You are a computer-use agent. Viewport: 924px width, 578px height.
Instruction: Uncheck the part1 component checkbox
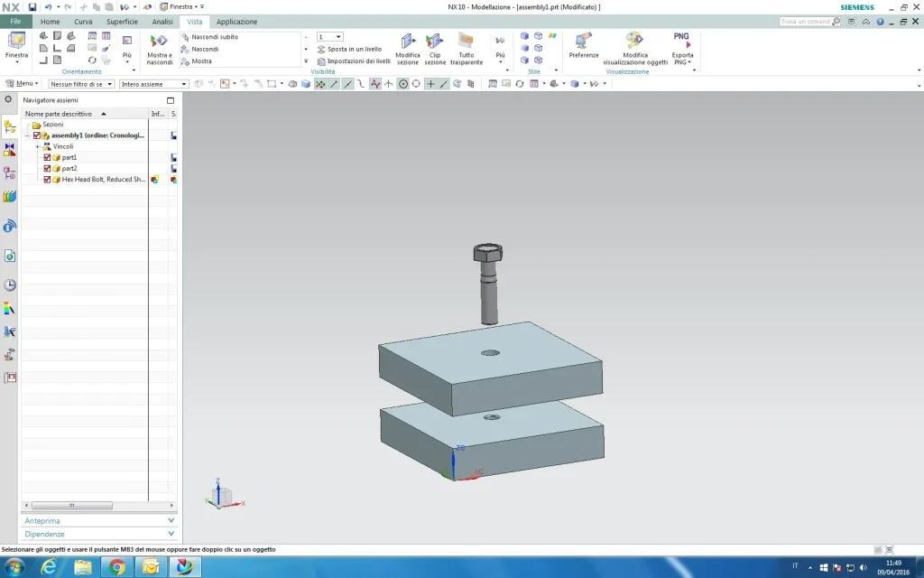48,157
